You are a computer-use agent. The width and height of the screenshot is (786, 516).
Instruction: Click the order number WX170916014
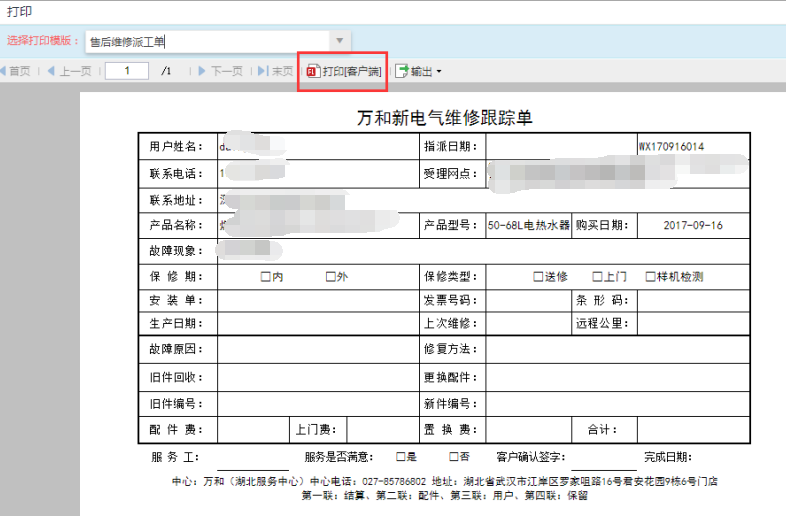tap(671, 147)
